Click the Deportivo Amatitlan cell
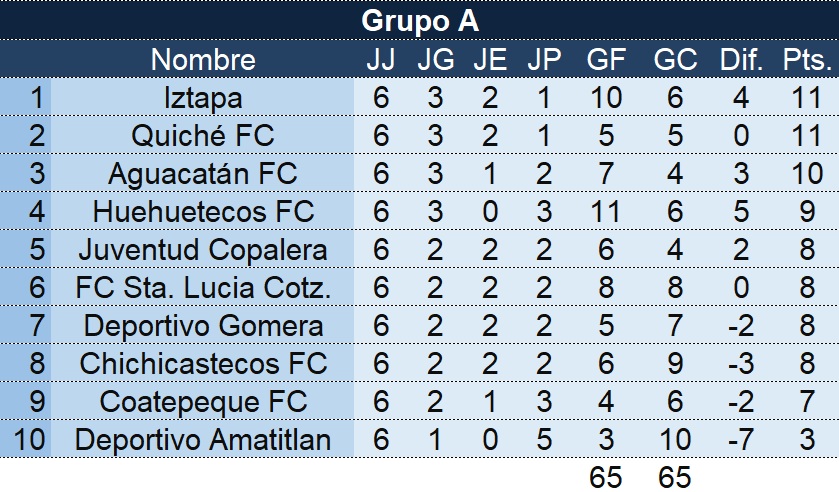The height and width of the screenshot is (492, 839). [203, 440]
